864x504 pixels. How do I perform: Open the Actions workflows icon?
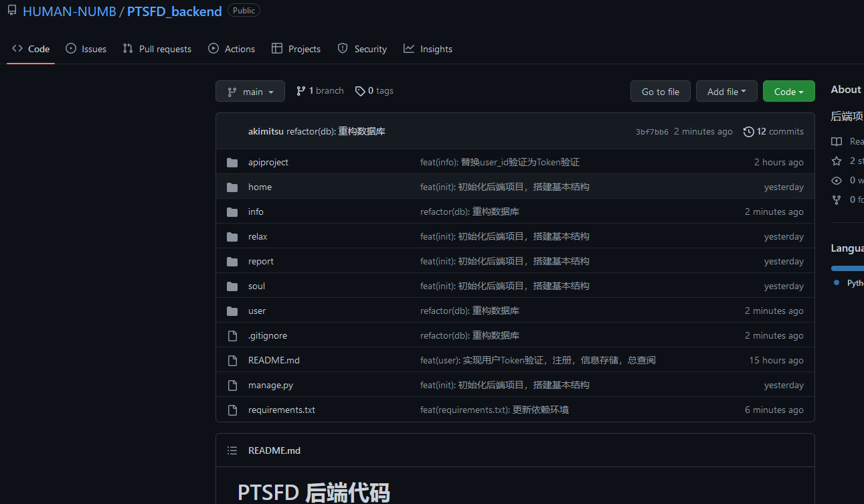pos(214,48)
